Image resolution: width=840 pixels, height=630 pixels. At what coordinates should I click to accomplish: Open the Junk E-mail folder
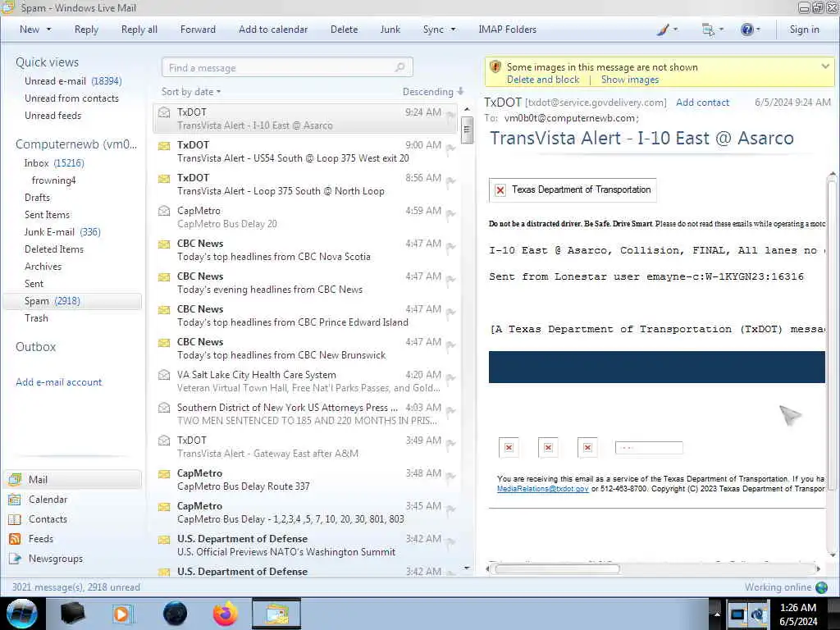pyautogui.click(x=62, y=231)
